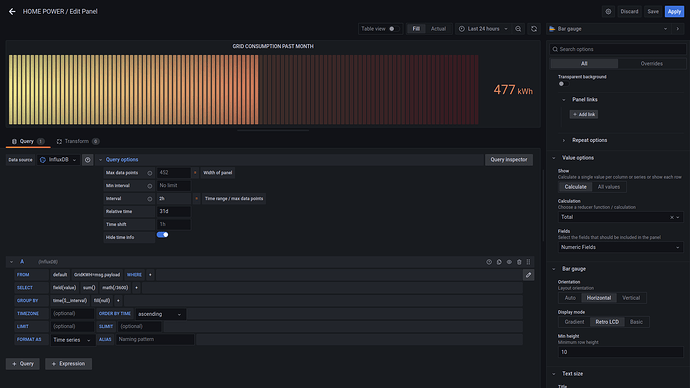
Task: Click the Apply button
Action: [x=674, y=11]
